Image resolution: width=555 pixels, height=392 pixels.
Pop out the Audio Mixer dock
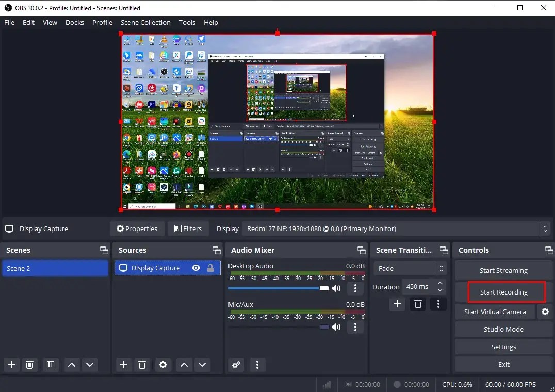pyautogui.click(x=361, y=250)
